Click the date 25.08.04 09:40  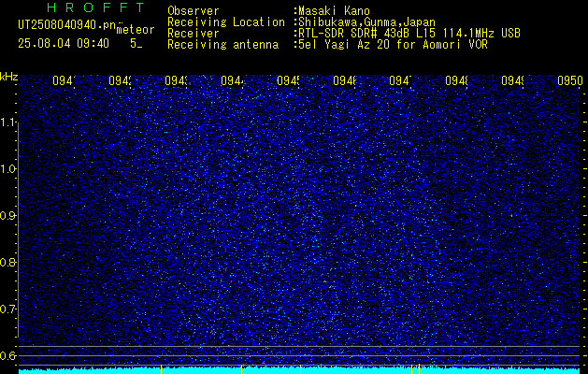pyautogui.click(x=64, y=44)
